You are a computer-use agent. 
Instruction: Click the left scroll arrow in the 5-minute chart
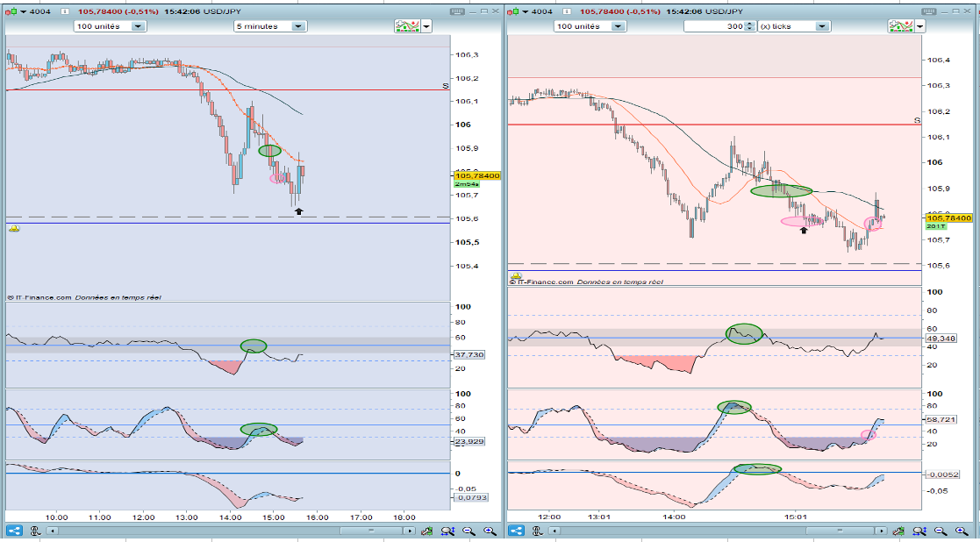coord(54,531)
